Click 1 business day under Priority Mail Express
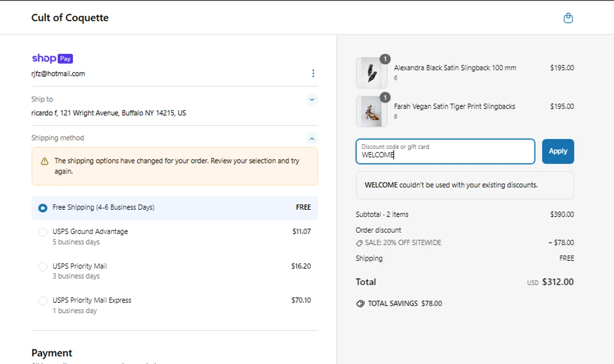Screen dimensions: 614x364 point(74,311)
